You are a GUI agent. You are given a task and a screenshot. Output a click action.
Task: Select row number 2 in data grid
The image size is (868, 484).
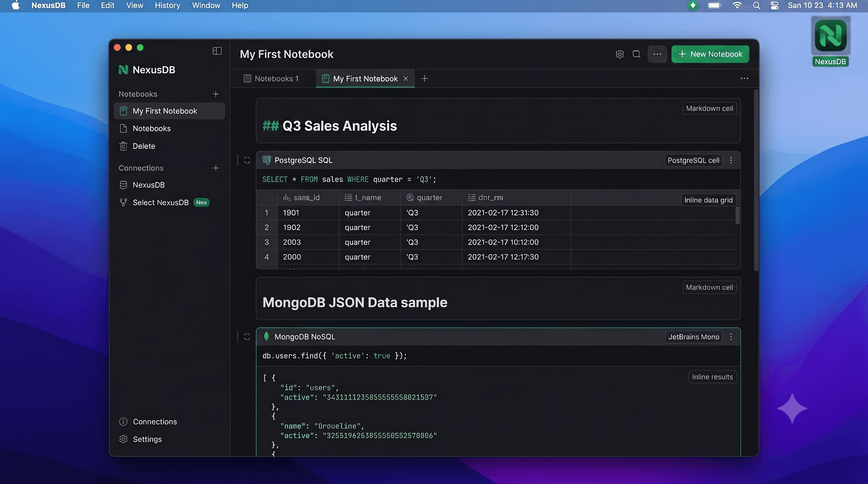tap(267, 228)
